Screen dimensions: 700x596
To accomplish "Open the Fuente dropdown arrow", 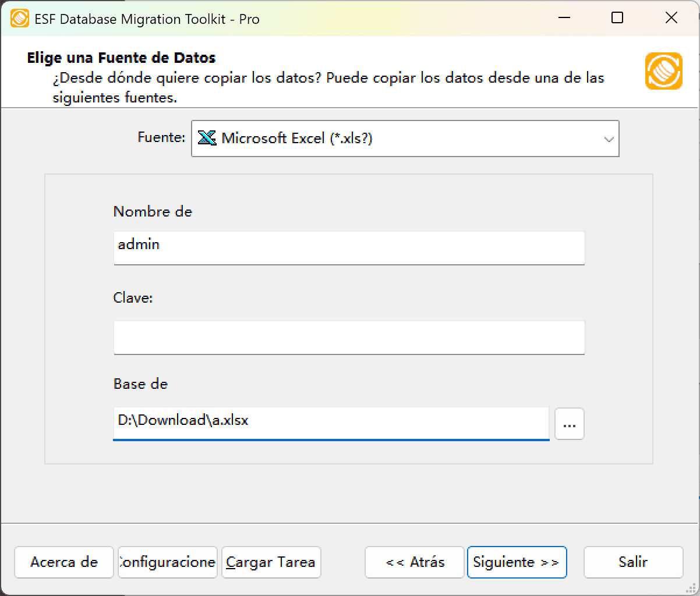I will point(609,139).
